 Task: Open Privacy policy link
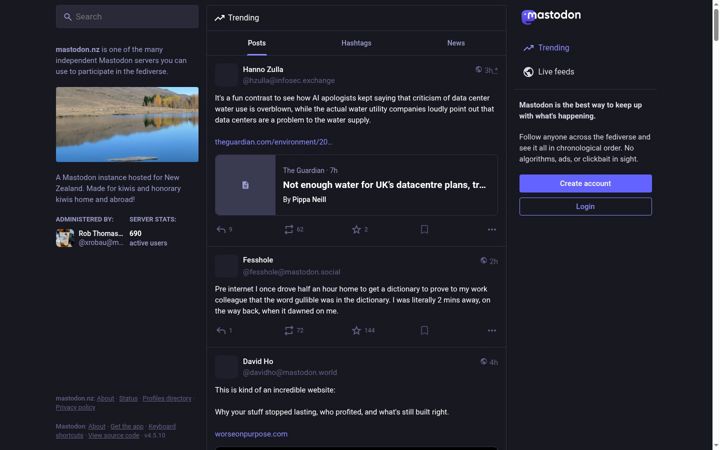point(75,407)
